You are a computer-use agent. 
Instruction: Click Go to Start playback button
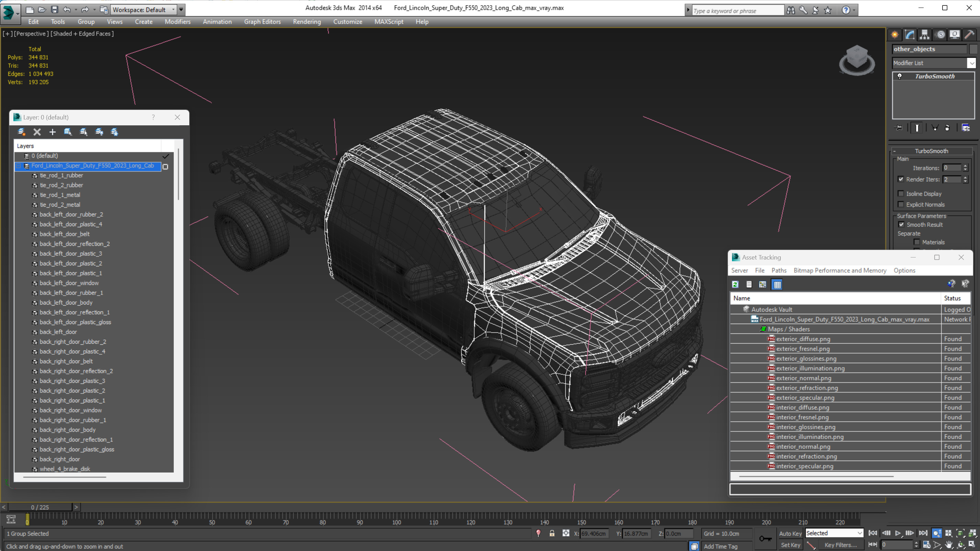tap(873, 533)
